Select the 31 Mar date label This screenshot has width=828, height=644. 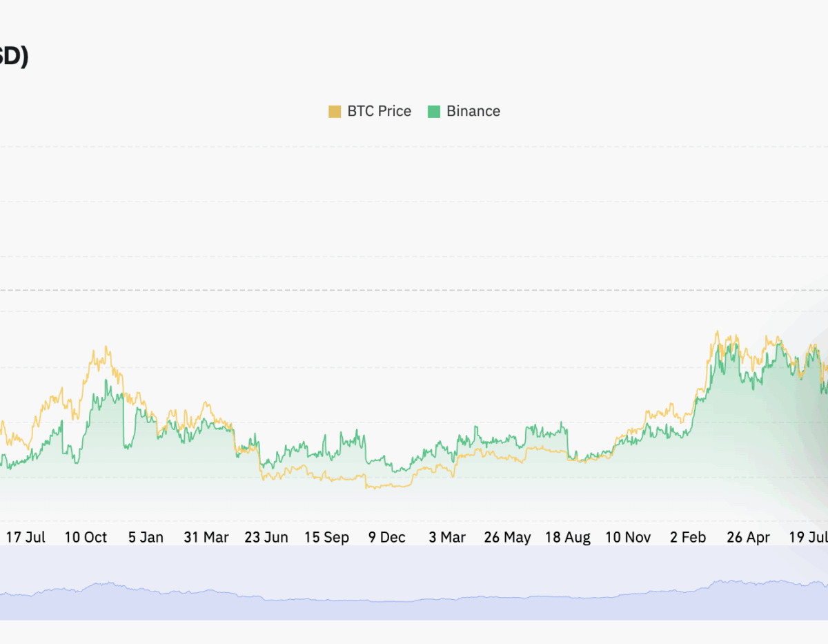206,537
